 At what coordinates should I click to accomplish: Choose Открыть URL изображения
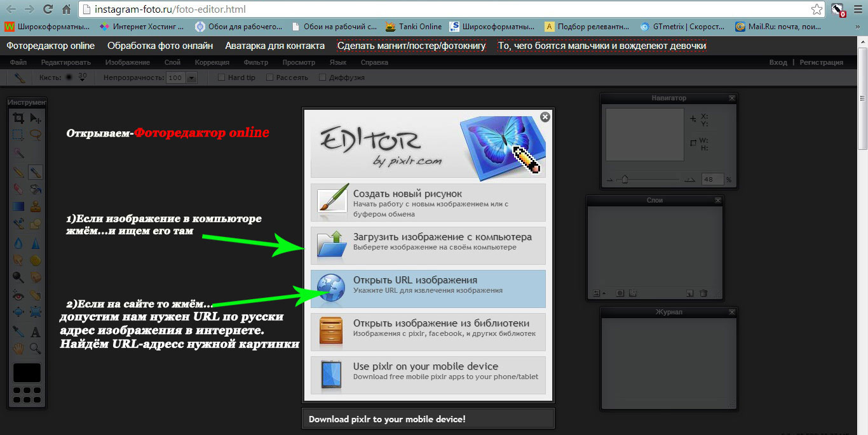coord(428,288)
